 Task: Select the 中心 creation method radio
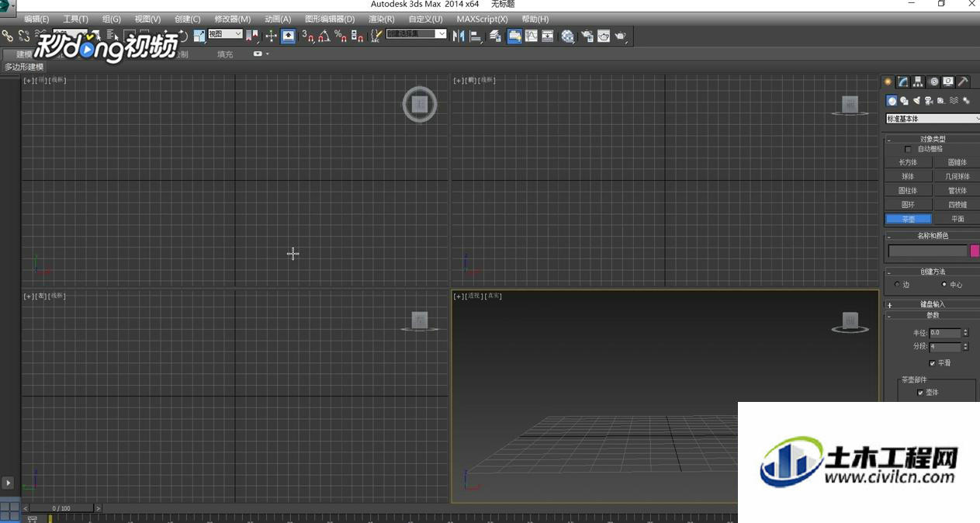click(944, 284)
